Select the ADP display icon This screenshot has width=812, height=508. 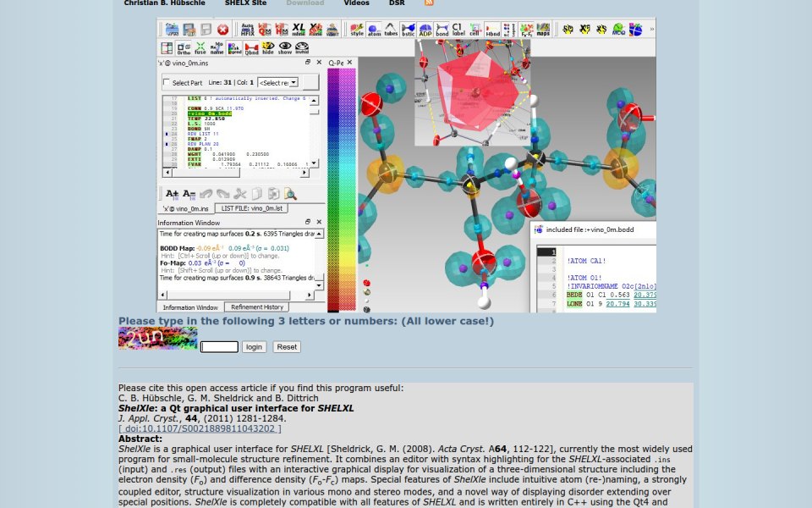coord(425,30)
